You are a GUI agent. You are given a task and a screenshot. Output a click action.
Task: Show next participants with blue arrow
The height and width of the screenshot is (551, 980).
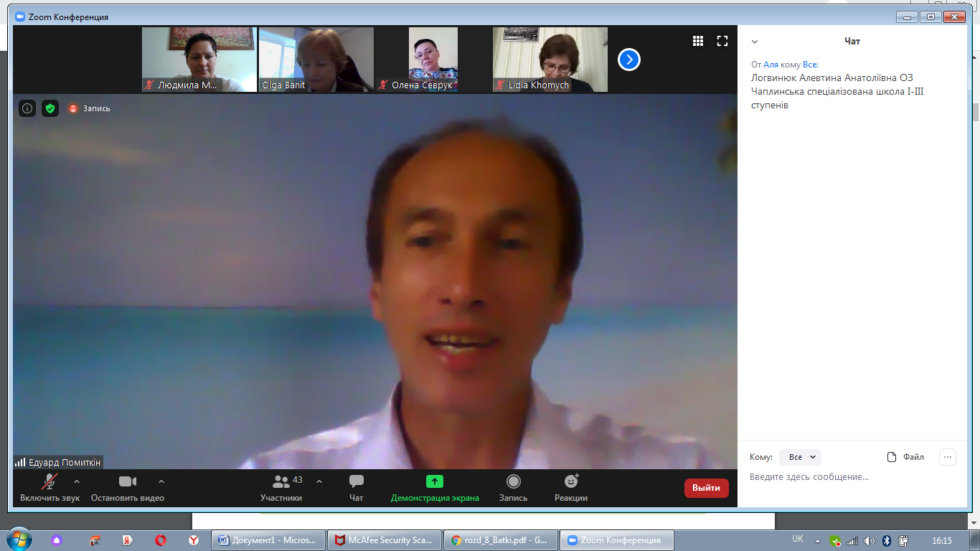629,60
